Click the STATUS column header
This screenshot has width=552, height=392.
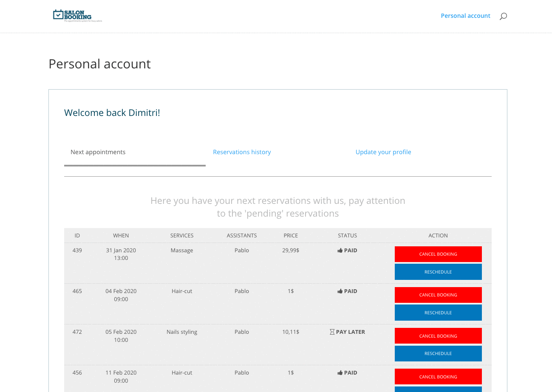pyautogui.click(x=348, y=235)
